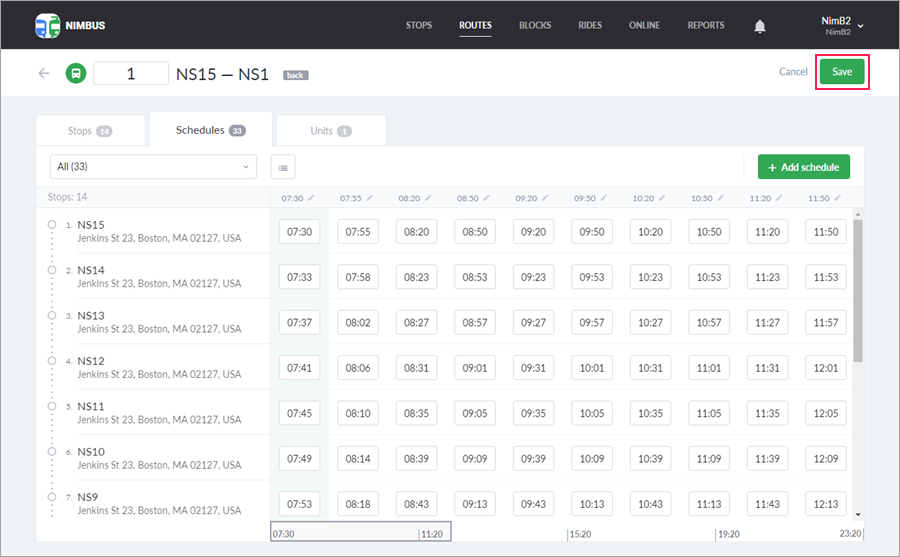Click the Add schedule button
This screenshot has width=900, height=557.
click(803, 167)
